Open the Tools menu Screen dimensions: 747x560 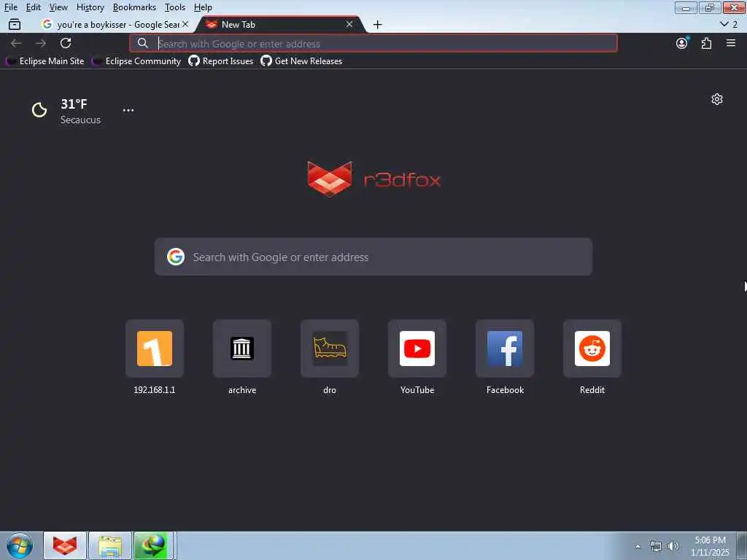click(175, 7)
